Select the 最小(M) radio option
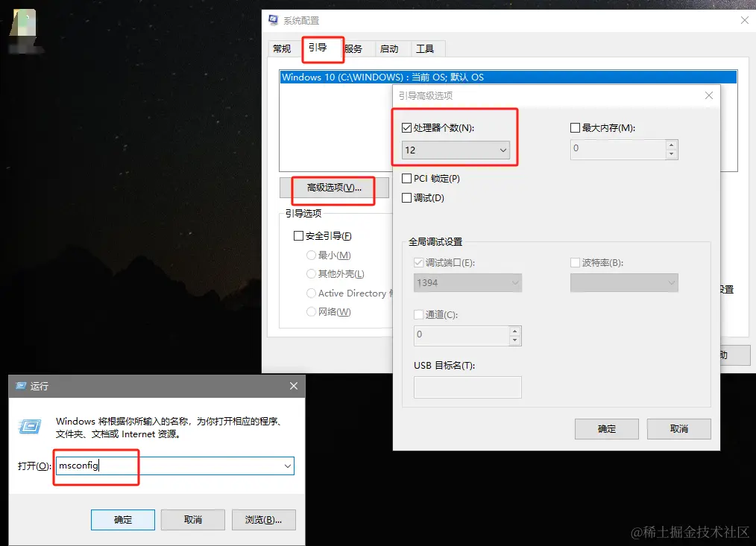The width and height of the screenshot is (756, 546). click(311, 255)
